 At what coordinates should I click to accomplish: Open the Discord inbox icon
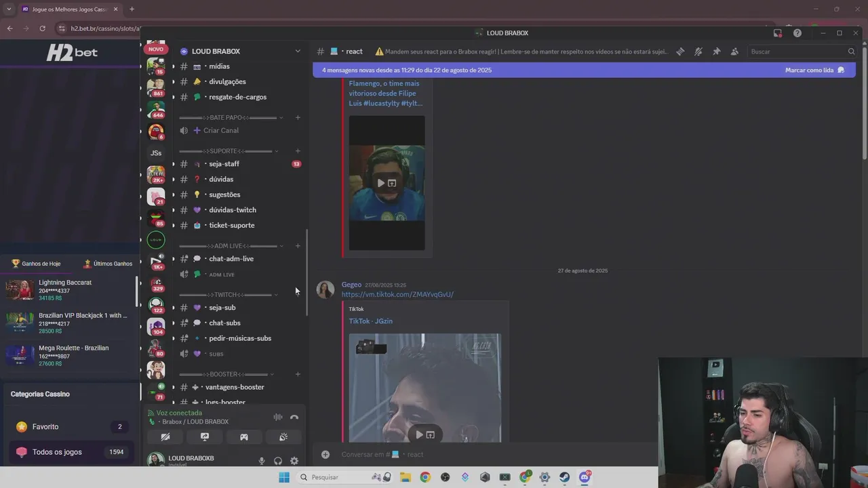click(x=778, y=33)
